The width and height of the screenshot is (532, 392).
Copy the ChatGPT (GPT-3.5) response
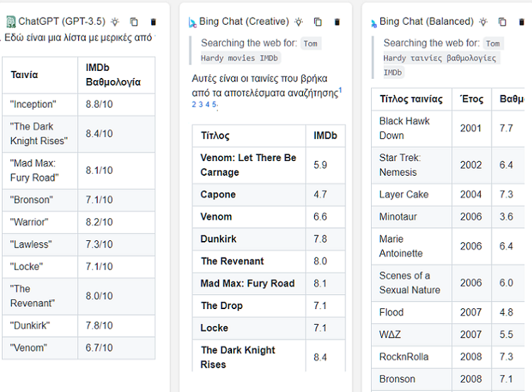tap(134, 22)
